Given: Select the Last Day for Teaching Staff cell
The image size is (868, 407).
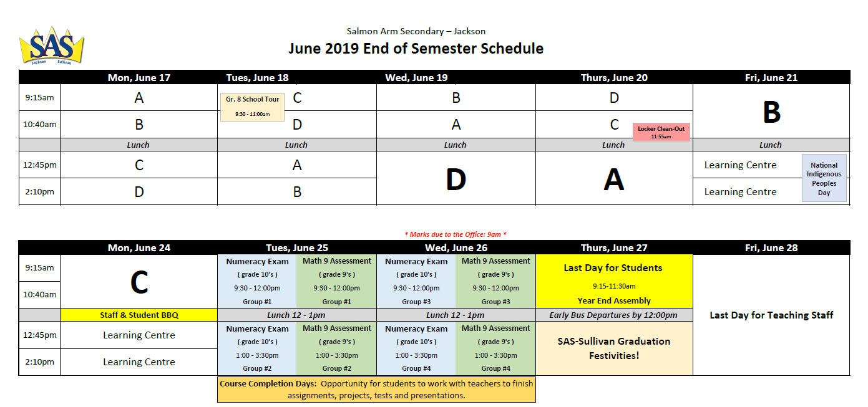Looking at the screenshot, I should click(x=771, y=315).
